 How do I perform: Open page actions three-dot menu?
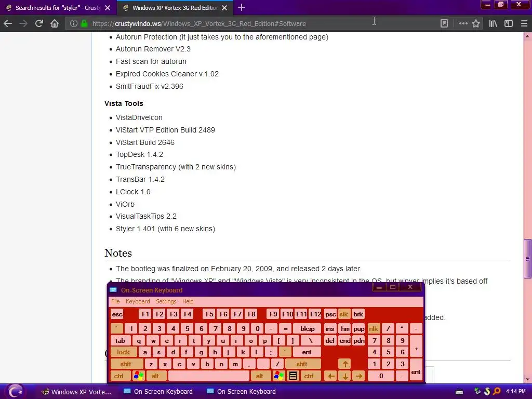(463, 23)
